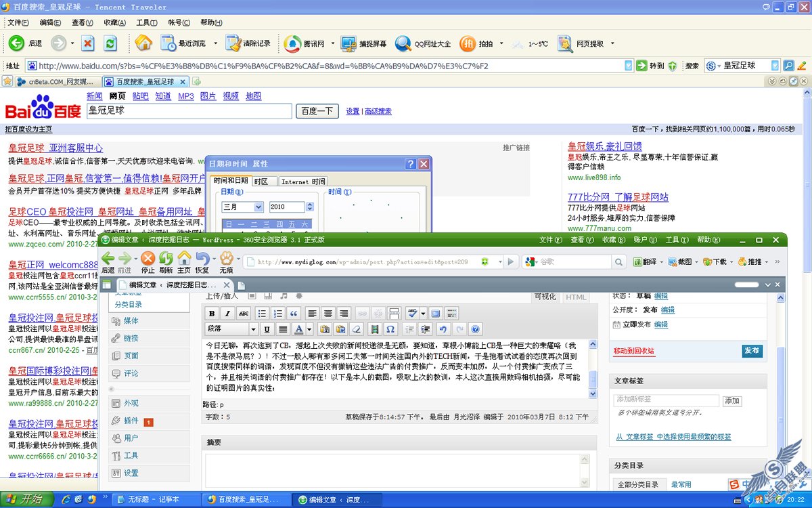The height and width of the screenshot is (508, 812).
Task: Open the text color dropdown arrow
Action: [309, 329]
